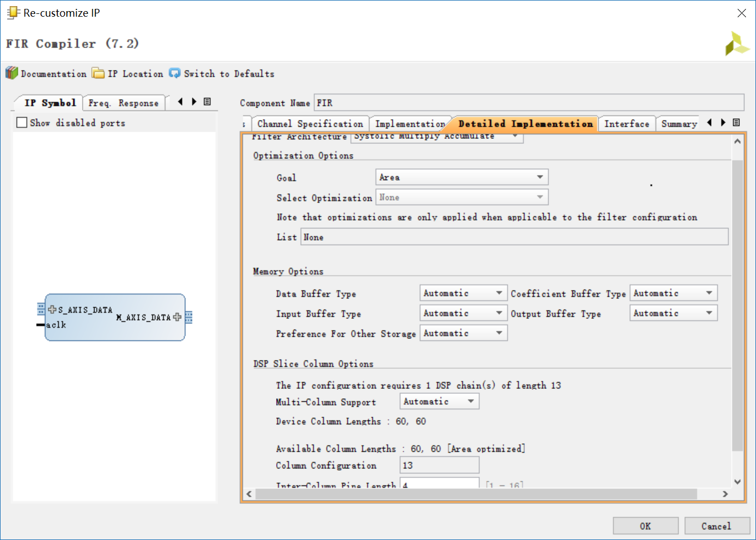Open the IP Location folder button
Screen dimensions: 756x540
tap(128, 73)
